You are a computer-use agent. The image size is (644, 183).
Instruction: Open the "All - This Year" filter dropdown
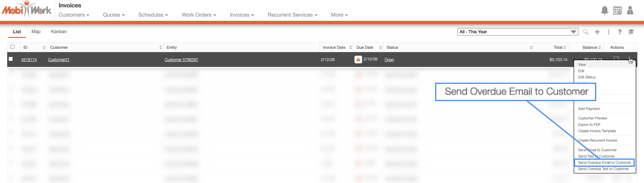(518, 32)
